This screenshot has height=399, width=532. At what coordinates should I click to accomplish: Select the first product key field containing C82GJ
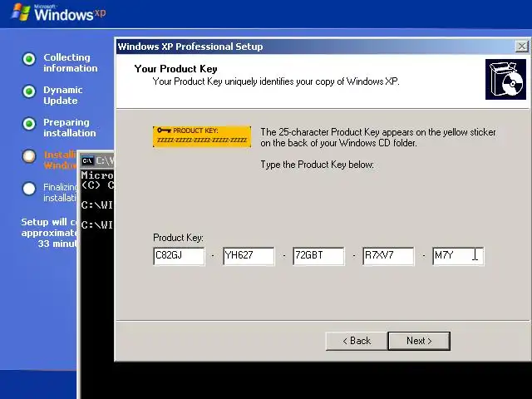[x=179, y=256]
